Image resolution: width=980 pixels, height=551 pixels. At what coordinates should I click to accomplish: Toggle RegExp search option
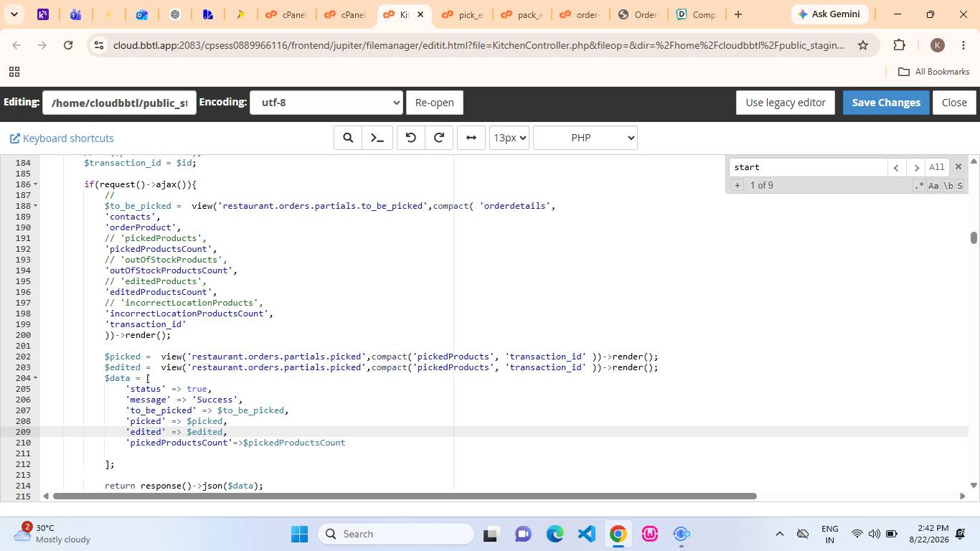click(919, 186)
